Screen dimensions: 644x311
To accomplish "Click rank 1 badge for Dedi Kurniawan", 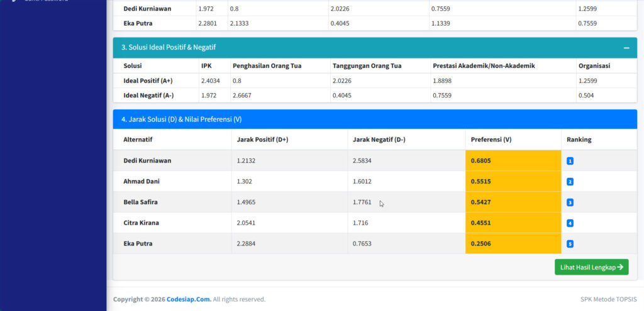I will click(570, 161).
